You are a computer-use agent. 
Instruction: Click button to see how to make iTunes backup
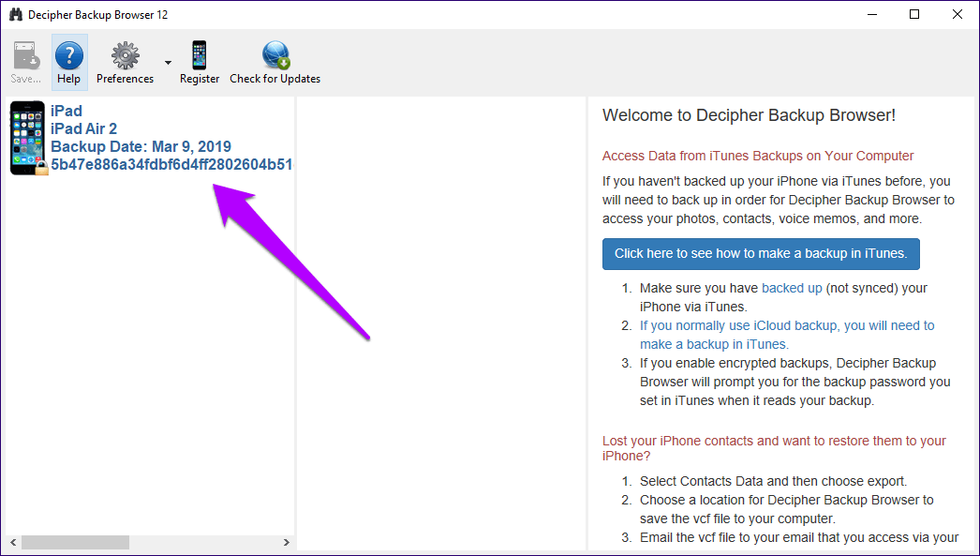click(x=761, y=254)
